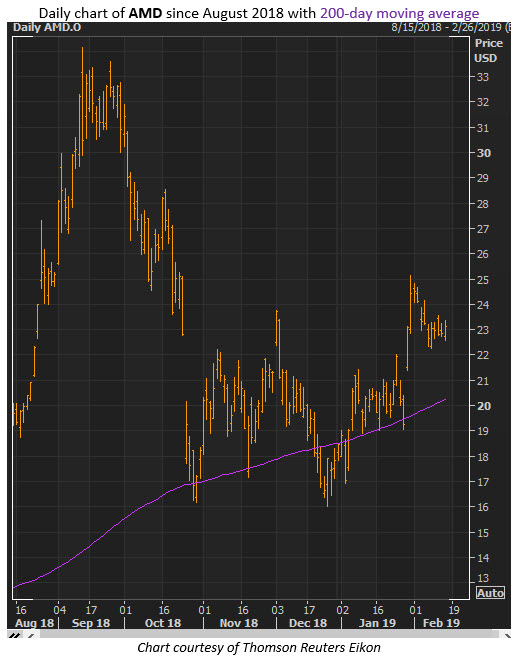Click the single left scroll arrow

[x=31, y=635]
